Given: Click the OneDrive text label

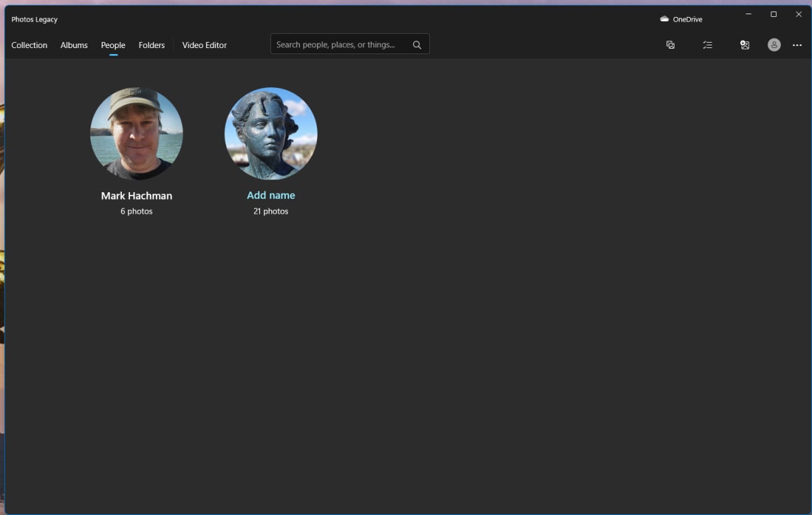Looking at the screenshot, I should (687, 19).
